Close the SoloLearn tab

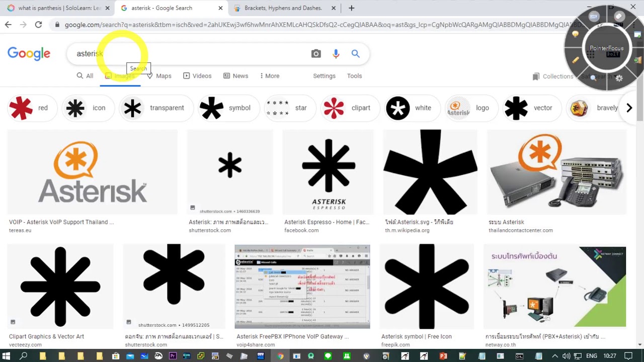coord(107,8)
